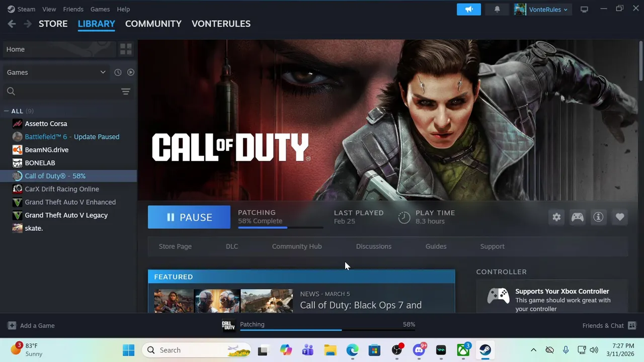Open the announcements megaphone button

click(469, 9)
